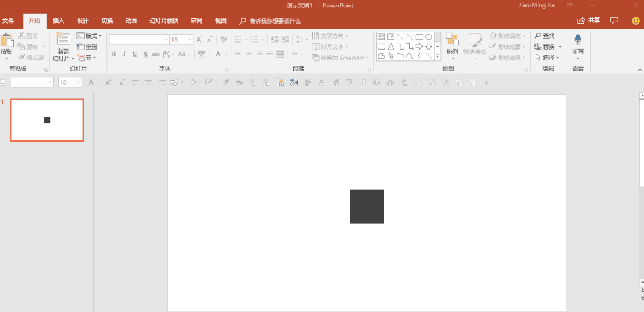Click the Share (共享) button
Image resolution: width=644 pixels, height=312 pixels.
589,21
